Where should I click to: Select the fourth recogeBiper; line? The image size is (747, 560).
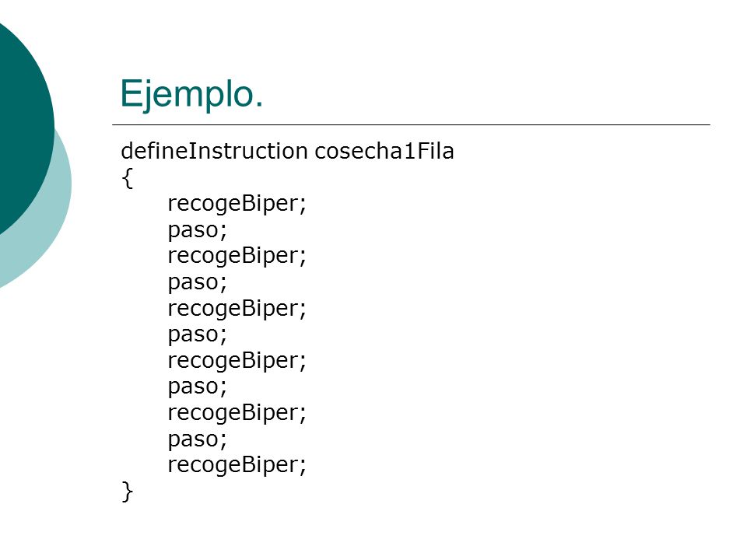[237, 361]
